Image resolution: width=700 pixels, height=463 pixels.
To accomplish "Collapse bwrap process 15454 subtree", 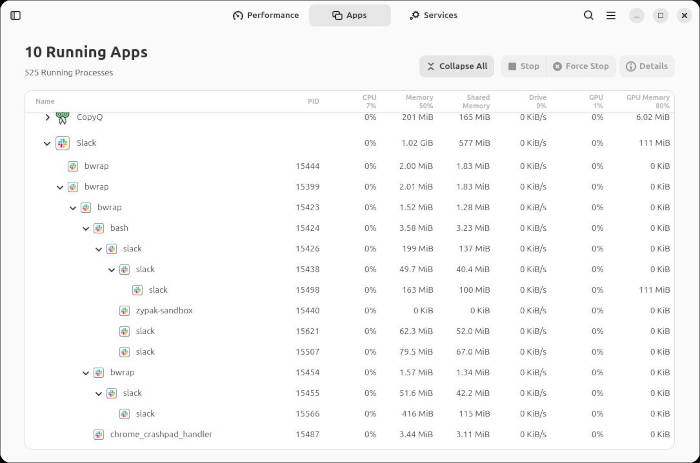I will pos(86,373).
